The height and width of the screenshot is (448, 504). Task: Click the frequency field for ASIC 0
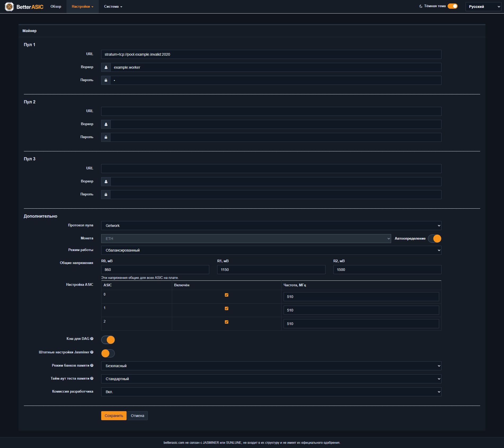pyautogui.click(x=361, y=297)
